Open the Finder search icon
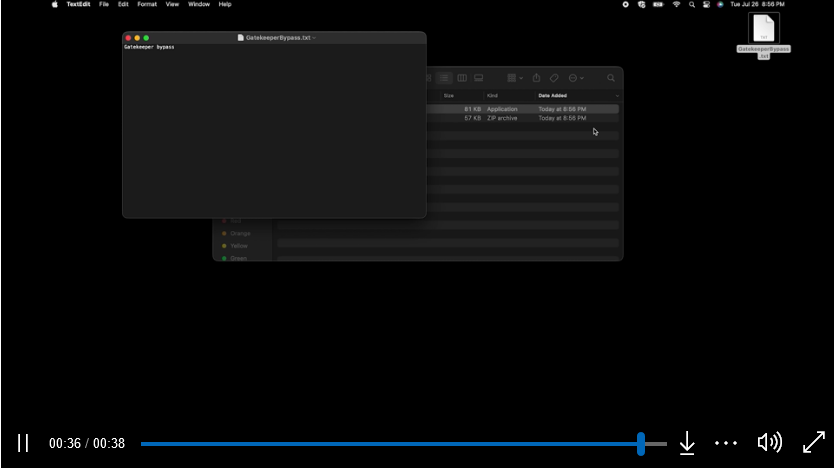 click(611, 78)
